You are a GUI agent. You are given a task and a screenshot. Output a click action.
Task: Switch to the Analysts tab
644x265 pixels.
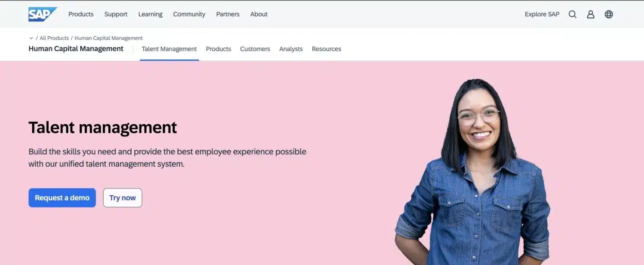[x=291, y=49]
